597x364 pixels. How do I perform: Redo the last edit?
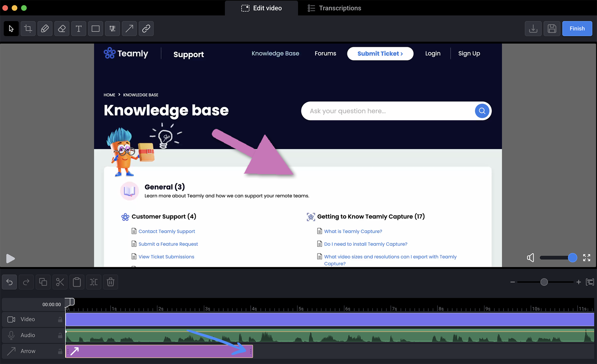(26, 282)
